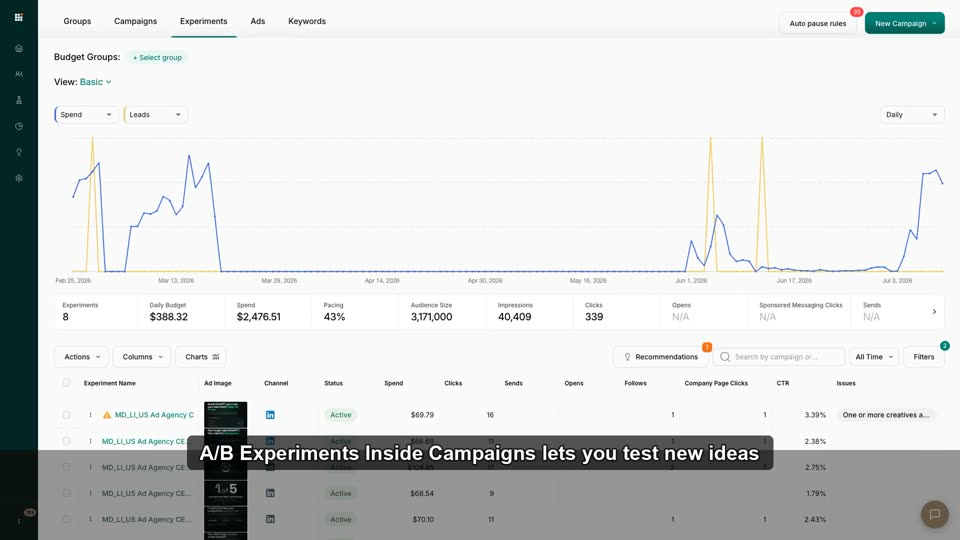Open the Spend metric dropdown
The image size is (960, 540).
coord(86,114)
